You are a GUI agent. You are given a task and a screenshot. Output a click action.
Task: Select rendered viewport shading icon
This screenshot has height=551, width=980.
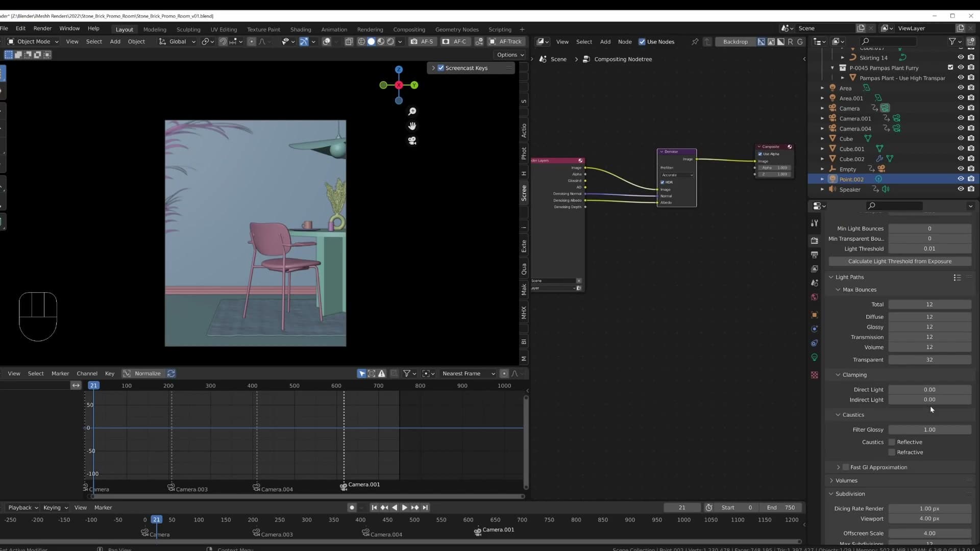390,41
